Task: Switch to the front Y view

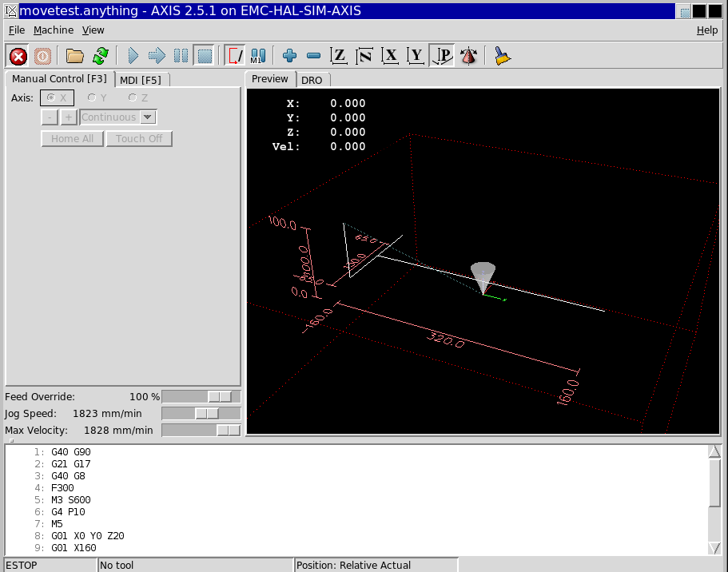Action: click(416, 56)
